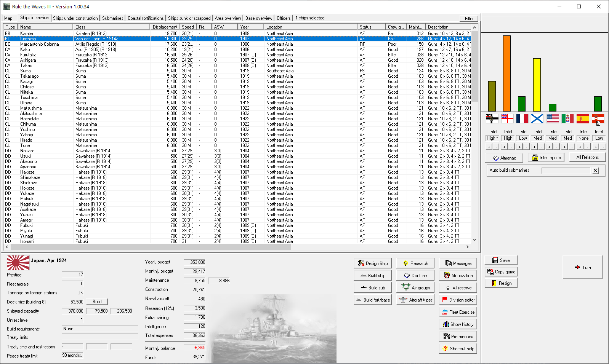Click the ship list scroll-right arrow
The image size is (609, 364).
(468, 247)
